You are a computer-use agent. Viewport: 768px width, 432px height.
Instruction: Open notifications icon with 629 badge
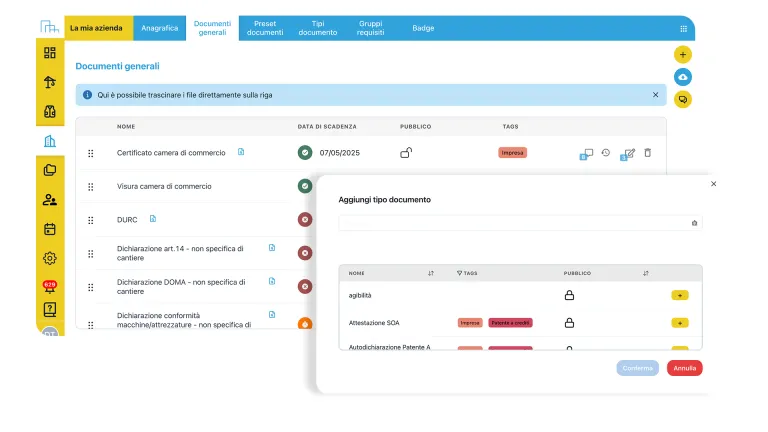click(x=49, y=286)
